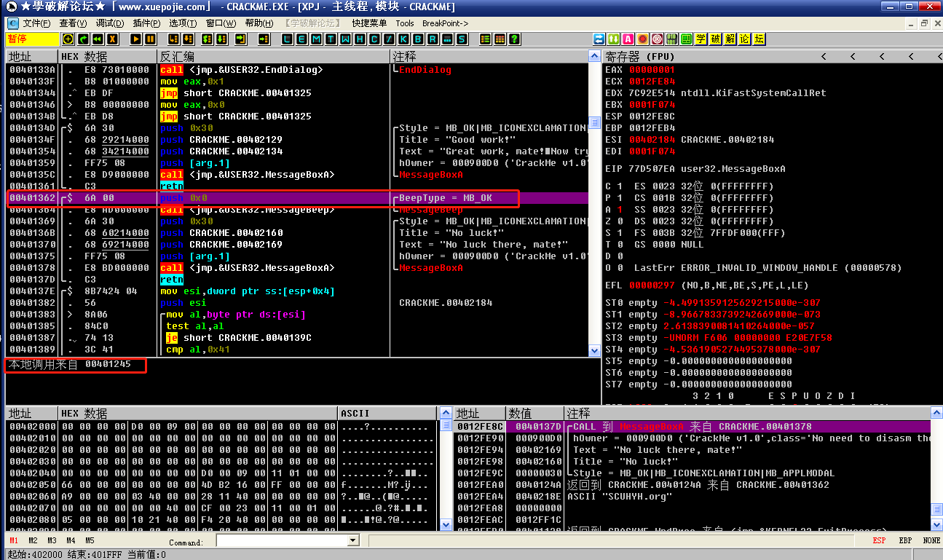Open the Log window (L icon)
The width and height of the screenshot is (943, 560).
[x=287, y=39]
